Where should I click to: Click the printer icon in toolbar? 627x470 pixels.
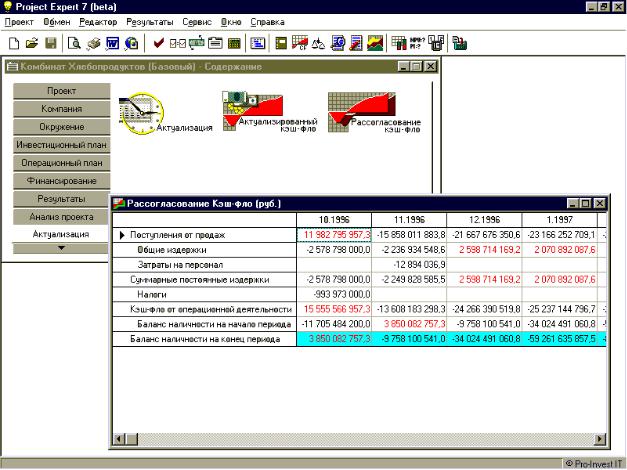pos(93,43)
